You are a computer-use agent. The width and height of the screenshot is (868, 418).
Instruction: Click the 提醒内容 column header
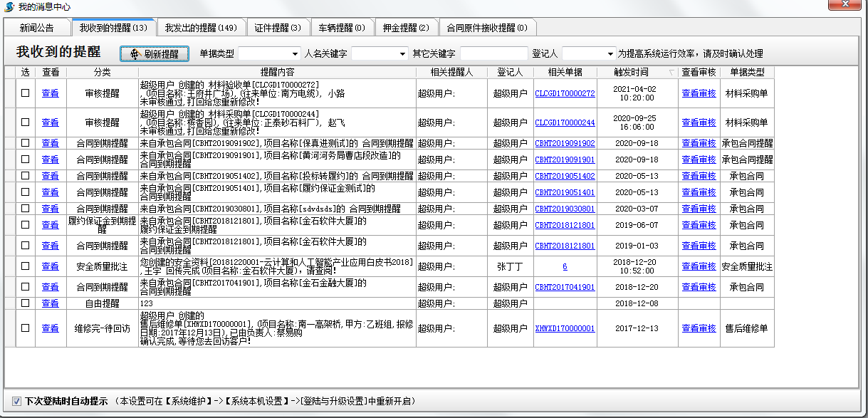tap(277, 72)
